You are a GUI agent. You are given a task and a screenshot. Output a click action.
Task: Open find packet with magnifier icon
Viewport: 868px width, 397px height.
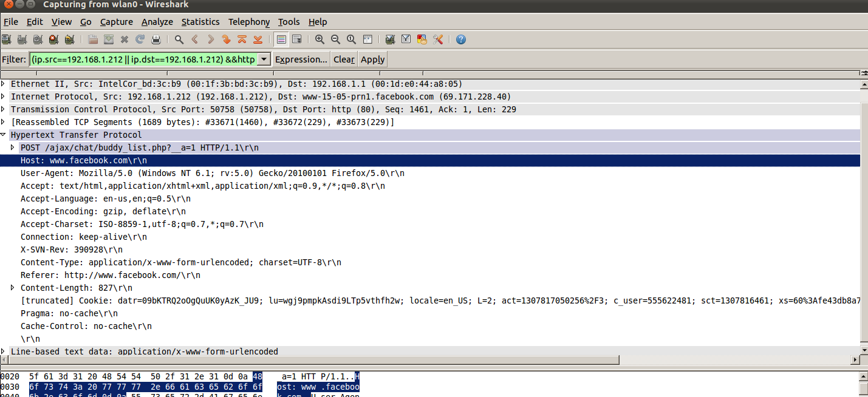click(179, 39)
